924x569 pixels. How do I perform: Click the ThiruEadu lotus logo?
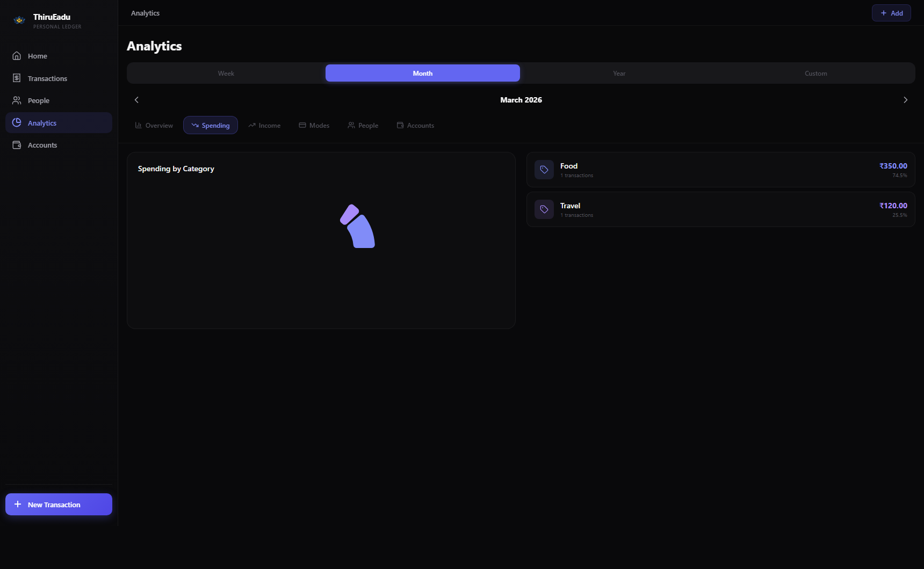(19, 20)
